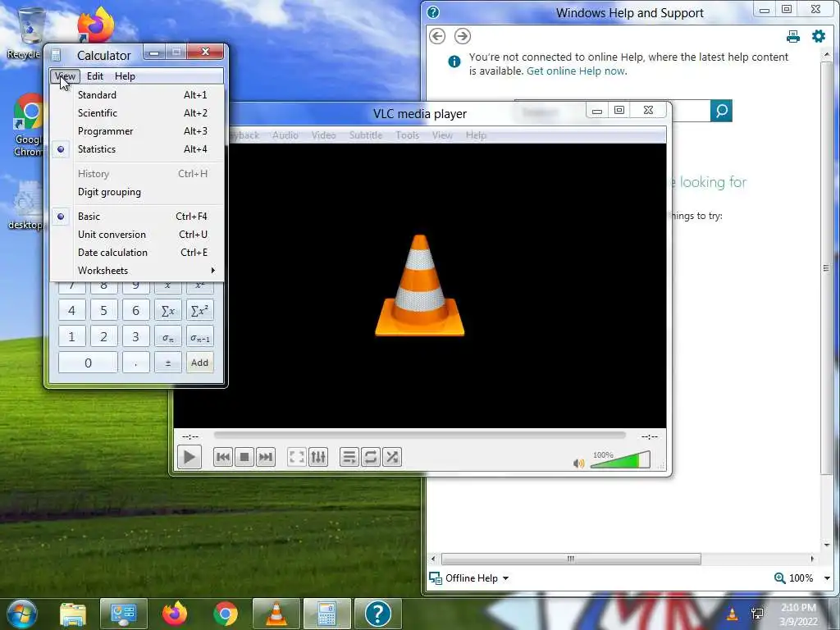
Task: Toggle the VLC playlist view
Action: tap(349, 457)
